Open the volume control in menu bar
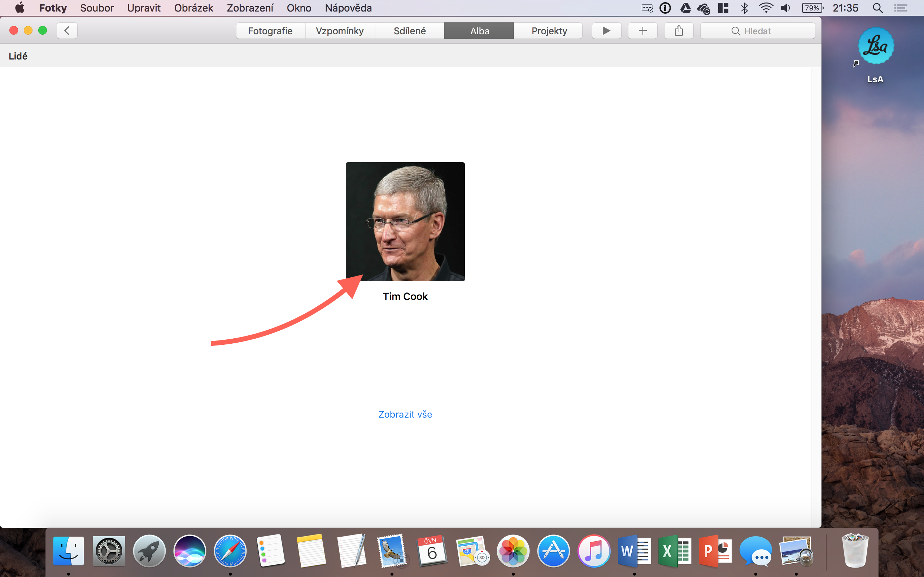The width and height of the screenshot is (924, 577). 785,8
